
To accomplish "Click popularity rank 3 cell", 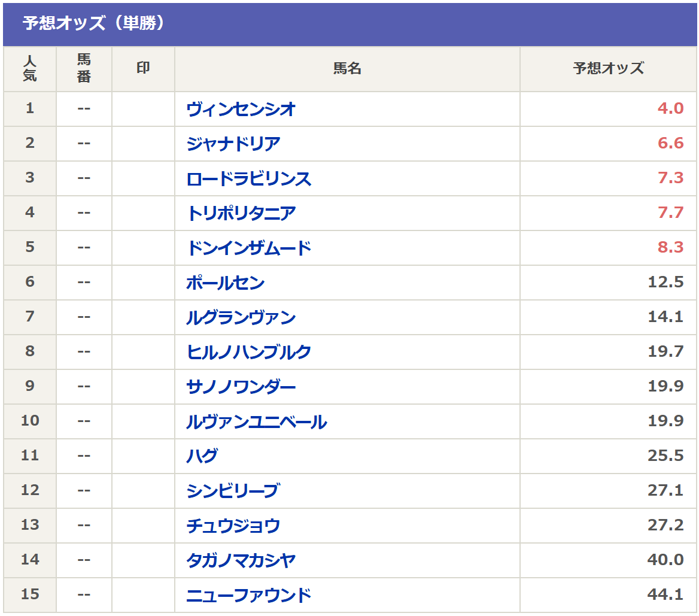I will 30,178.
